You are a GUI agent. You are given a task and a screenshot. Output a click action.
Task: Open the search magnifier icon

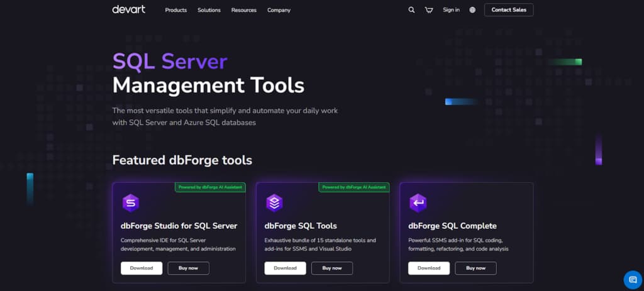(x=411, y=10)
